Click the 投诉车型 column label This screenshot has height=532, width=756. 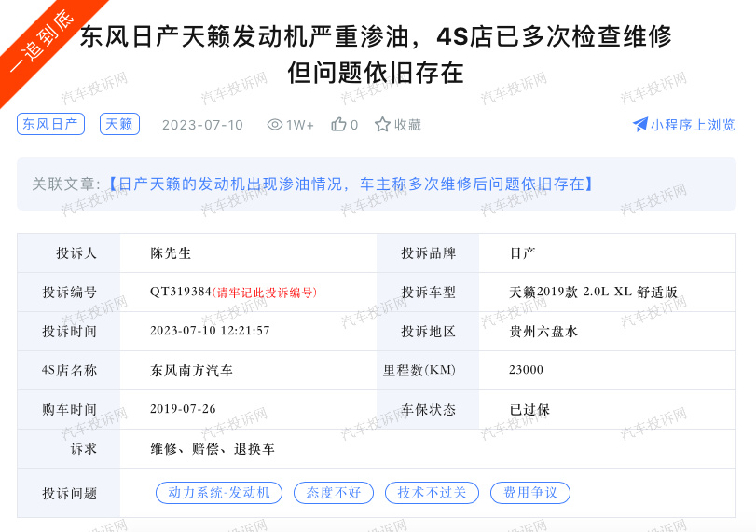428,292
